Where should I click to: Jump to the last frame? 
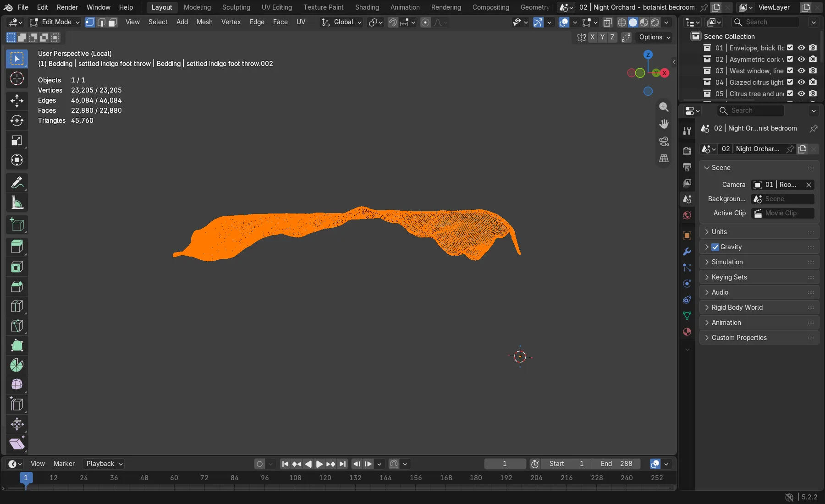(x=342, y=464)
